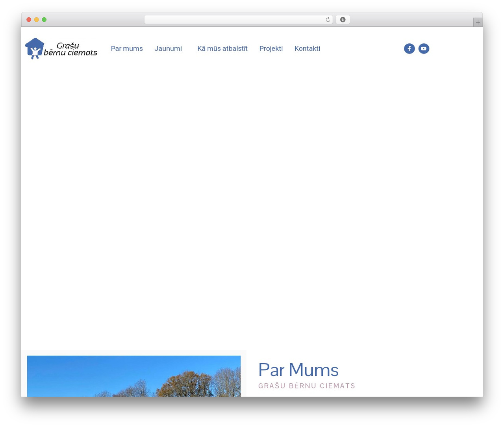Open the browser downloads button
The height and width of the screenshot is (427, 504).
[x=343, y=20]
